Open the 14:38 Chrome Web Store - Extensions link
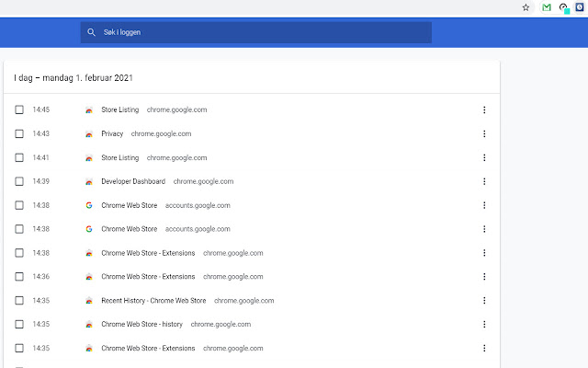Viewport: 588px width, 368px height. [x=148, y=253]
